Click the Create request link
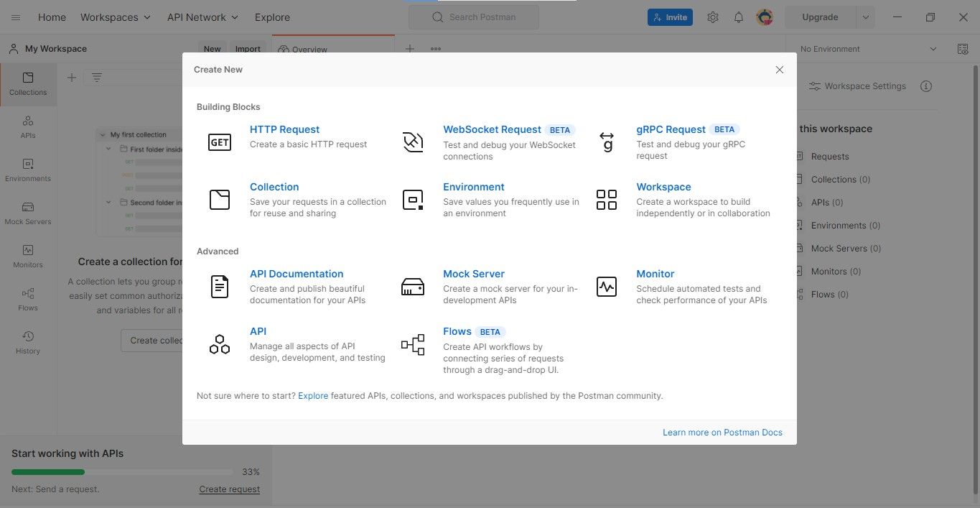The image size is (980, 508). coord(230,489)
